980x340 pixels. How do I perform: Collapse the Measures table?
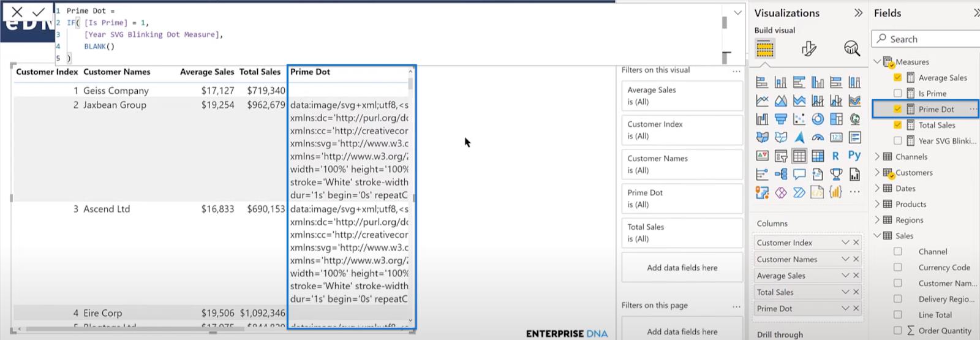[x=877, y=62]
